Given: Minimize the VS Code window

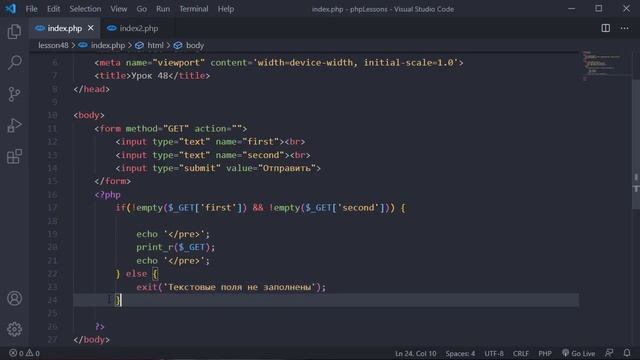Looking at the screenshot, I should tap(571, 9).
